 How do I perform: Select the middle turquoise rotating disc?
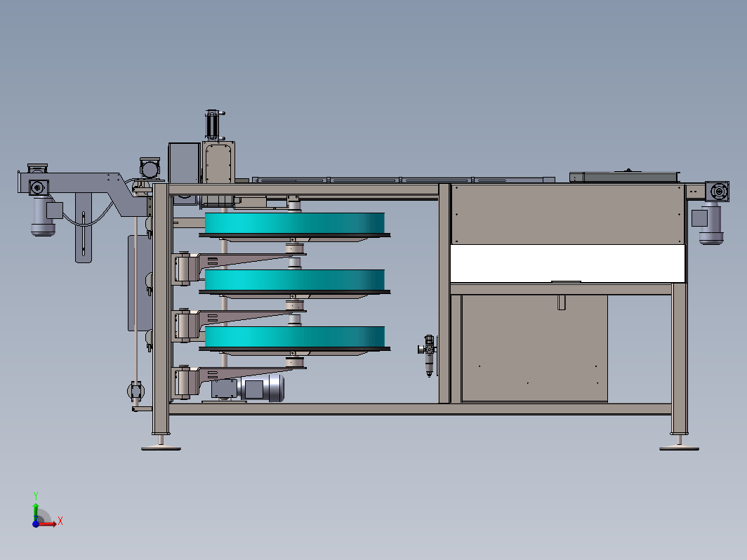(x=294, y=279)
